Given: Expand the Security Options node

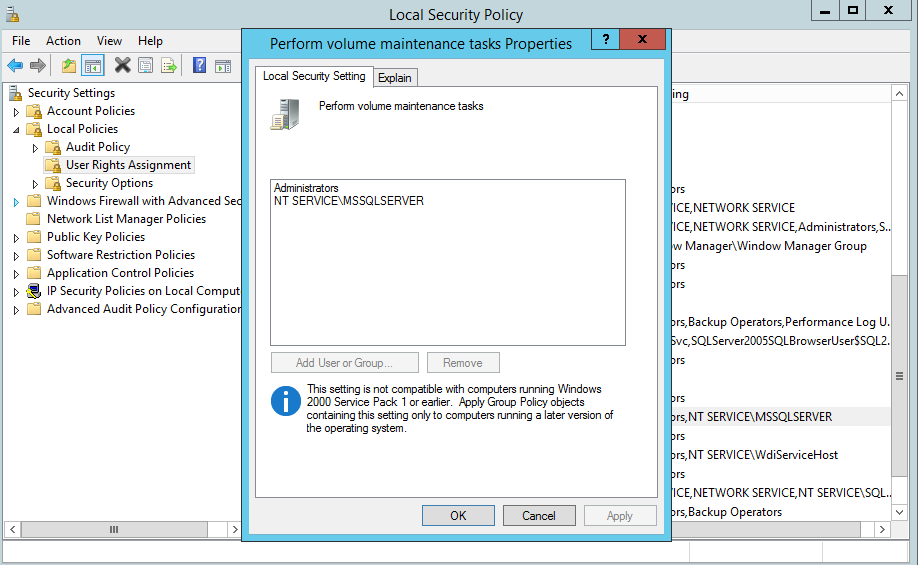Looking at the screenshot, I should pos(35,184).
